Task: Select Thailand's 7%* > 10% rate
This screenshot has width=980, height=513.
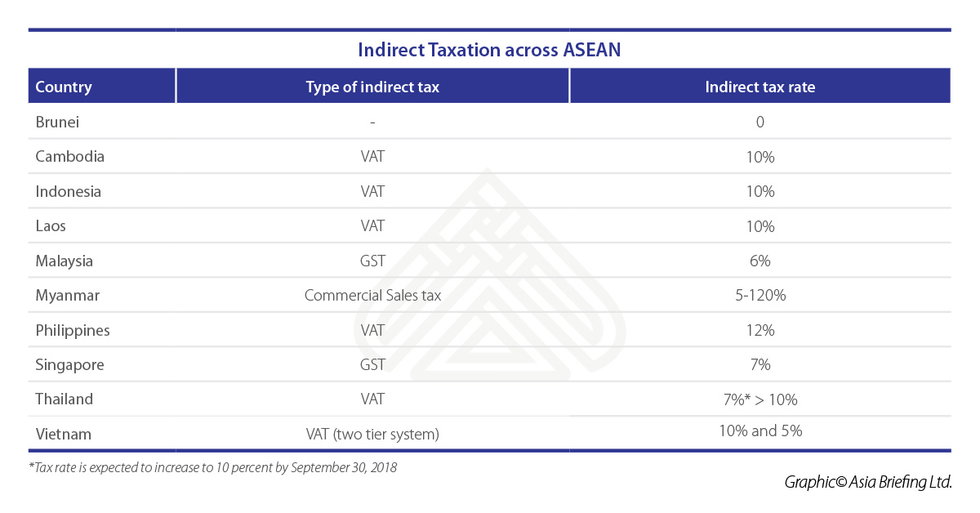Action: tap(759, 400)
